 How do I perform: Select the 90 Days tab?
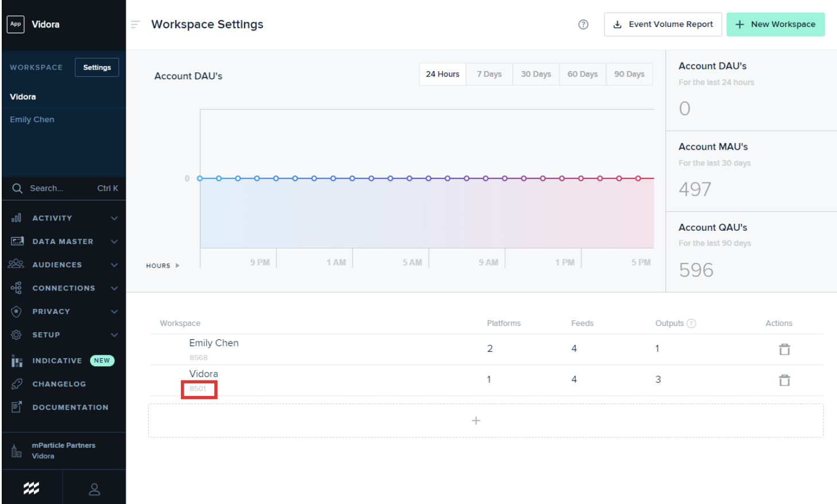click(629, 74)
